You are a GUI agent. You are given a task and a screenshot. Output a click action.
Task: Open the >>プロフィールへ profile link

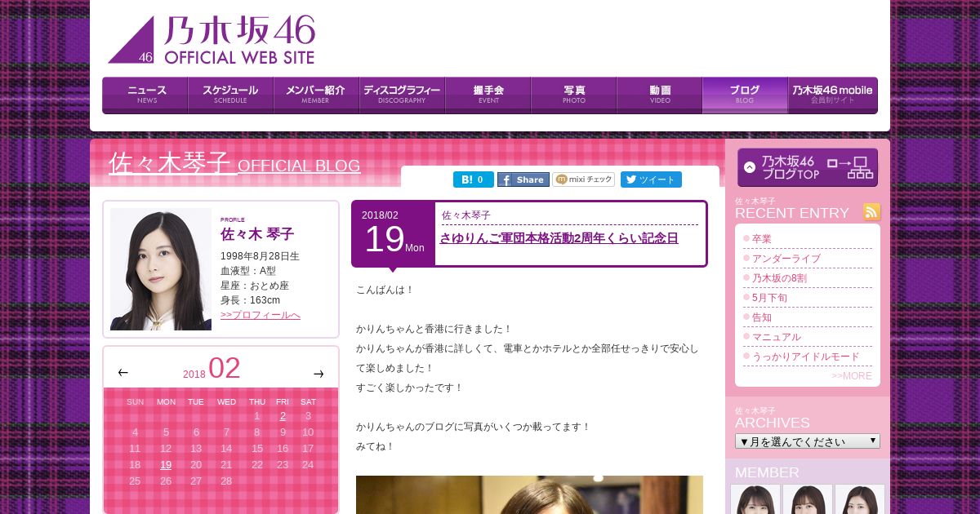click(261, 315)
